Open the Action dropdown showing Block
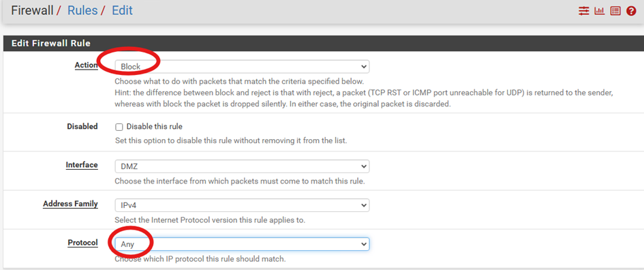The width and height of the screenshot is (644, 270). click(x=242, y=67)
